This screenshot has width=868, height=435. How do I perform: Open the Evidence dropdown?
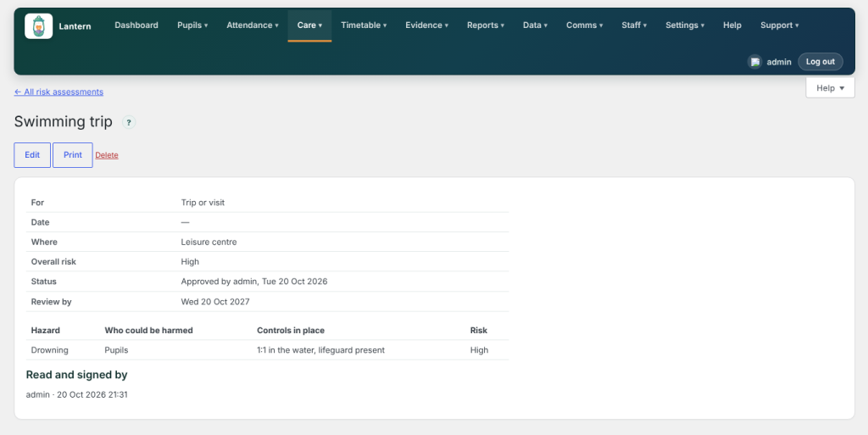(426, 25)
